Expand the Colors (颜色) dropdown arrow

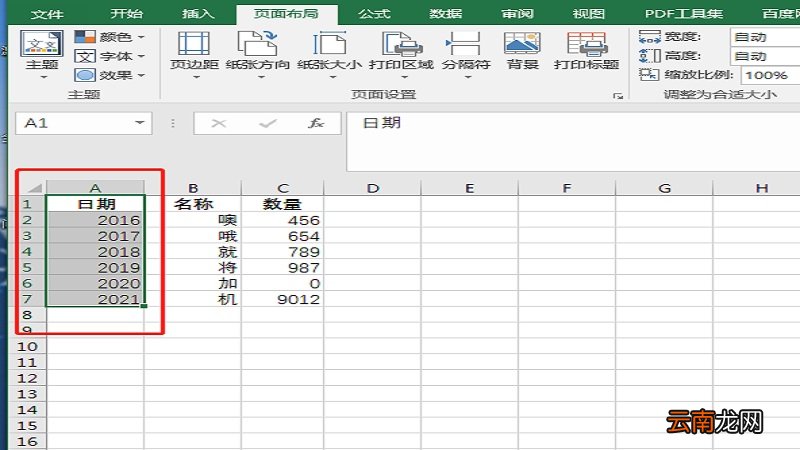[x=141, y=37]
